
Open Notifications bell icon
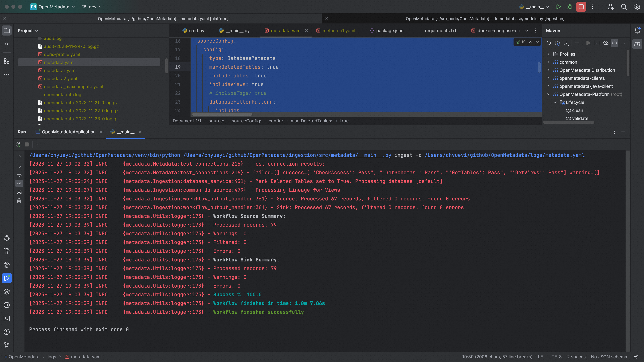(637, 31)
